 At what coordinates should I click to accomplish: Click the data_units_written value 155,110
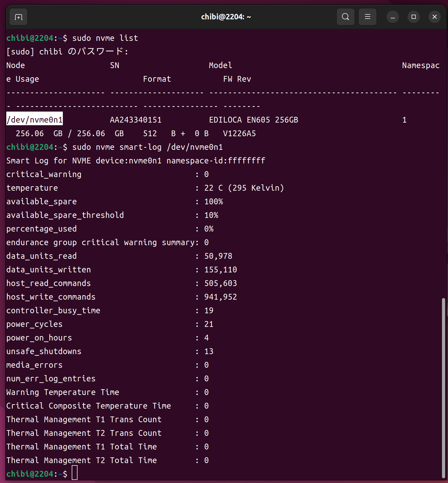[x=220, y=270]
